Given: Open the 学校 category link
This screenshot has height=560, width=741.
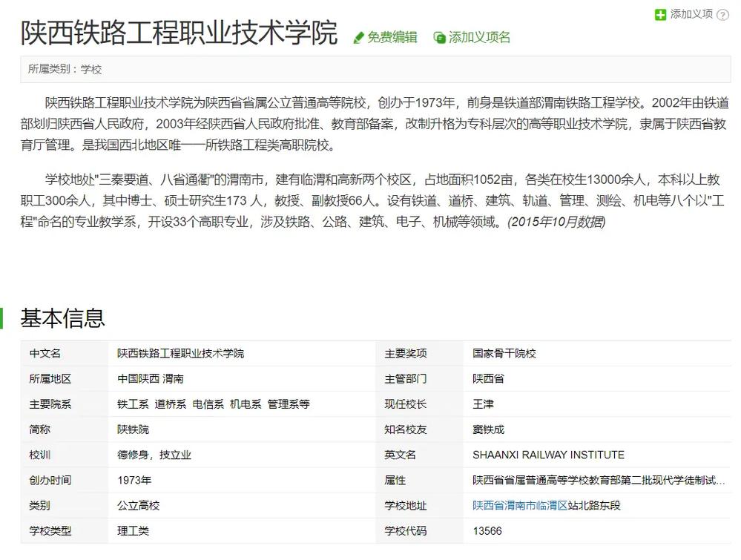Looking at the screenshot, I should point(90,70).
